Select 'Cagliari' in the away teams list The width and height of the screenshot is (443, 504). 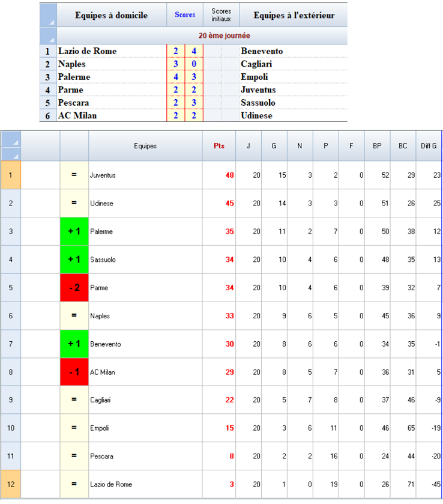pyautogui.click(x=294, y=64)
